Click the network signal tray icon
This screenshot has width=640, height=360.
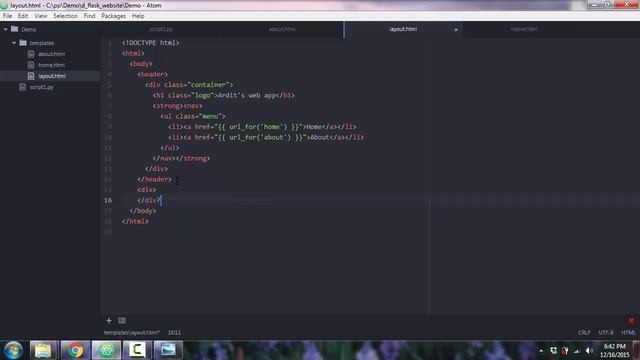[x=577, y=351]
